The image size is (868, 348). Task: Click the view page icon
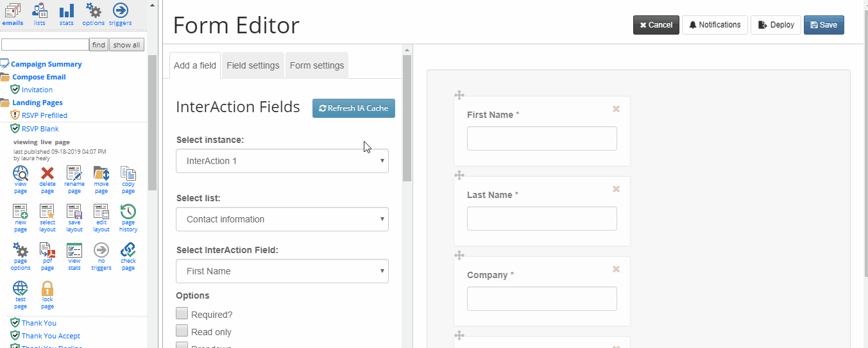(21, 174)
